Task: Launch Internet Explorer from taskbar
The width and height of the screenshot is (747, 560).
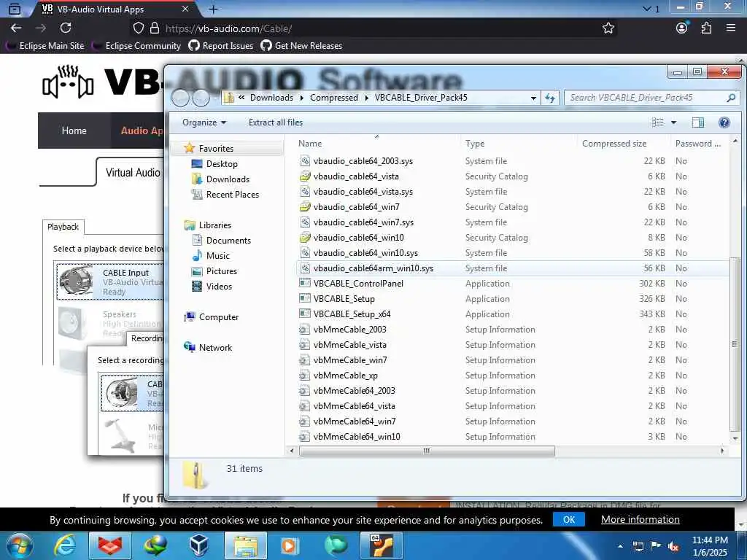Action: [x=65, y=545]
